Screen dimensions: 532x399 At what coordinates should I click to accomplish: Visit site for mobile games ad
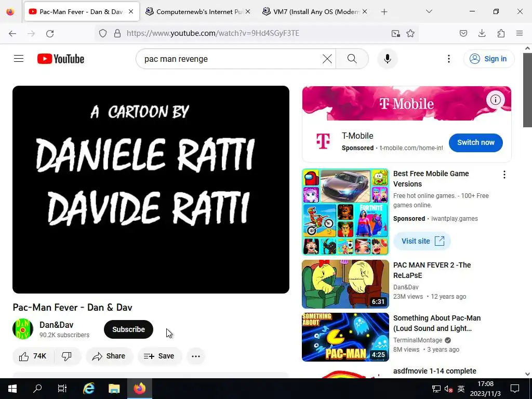point(422,241)
